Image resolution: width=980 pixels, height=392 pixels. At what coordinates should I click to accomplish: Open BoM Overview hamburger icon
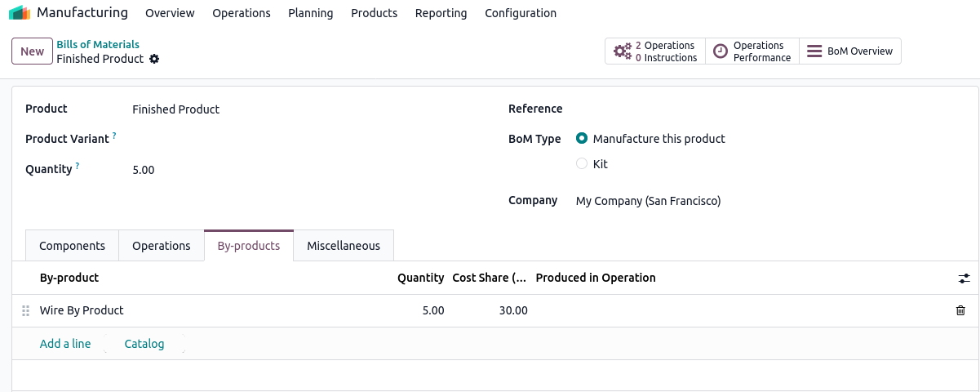(814, 51)
